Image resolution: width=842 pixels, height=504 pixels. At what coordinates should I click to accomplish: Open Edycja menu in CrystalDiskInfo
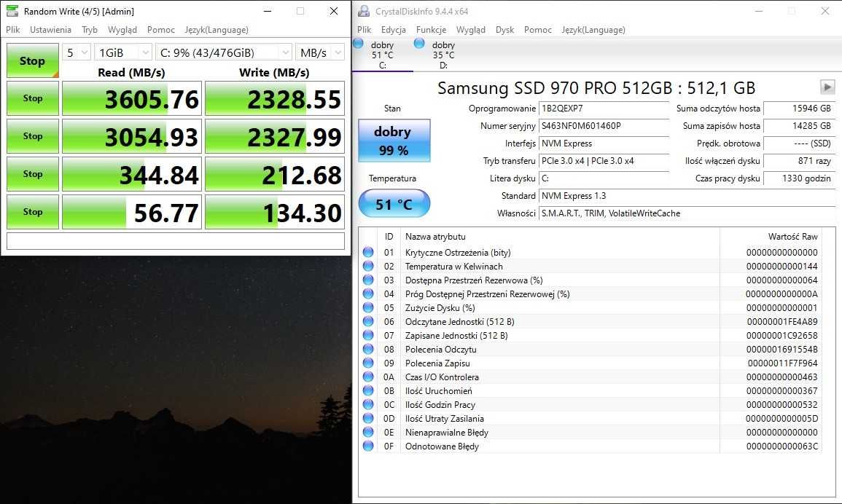tap(394, 30)
